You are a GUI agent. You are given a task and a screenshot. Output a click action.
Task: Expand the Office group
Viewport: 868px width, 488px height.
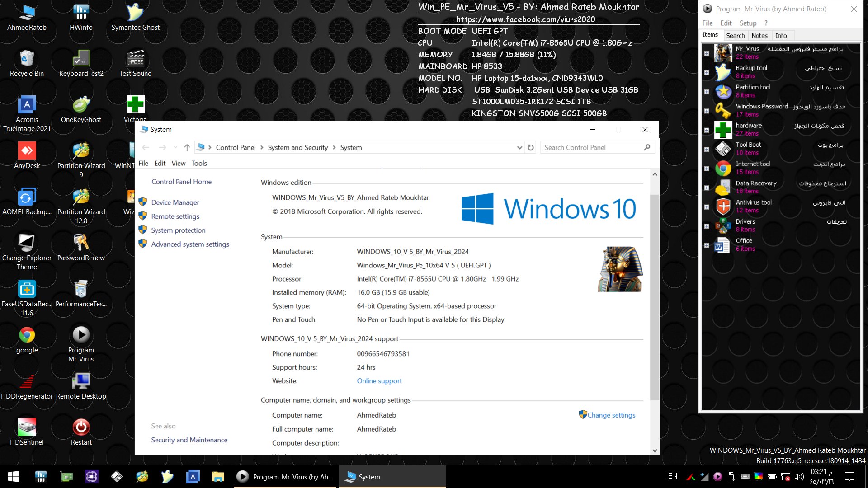coord(707,245)
